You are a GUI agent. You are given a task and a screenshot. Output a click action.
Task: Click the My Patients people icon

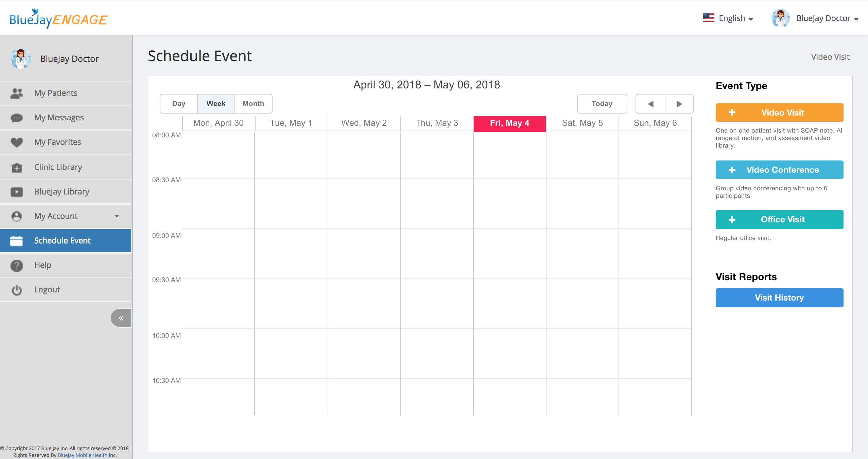click(16, 93)
